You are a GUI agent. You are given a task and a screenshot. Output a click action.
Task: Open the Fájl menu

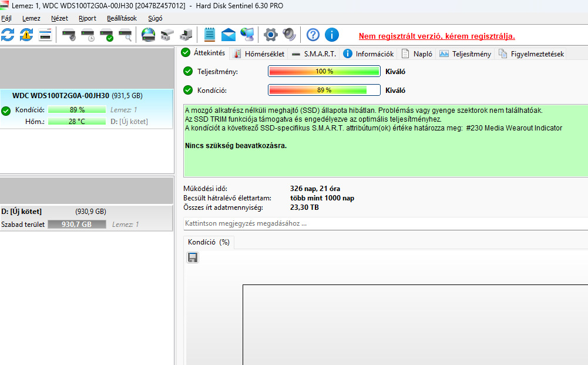coord(6,18)
